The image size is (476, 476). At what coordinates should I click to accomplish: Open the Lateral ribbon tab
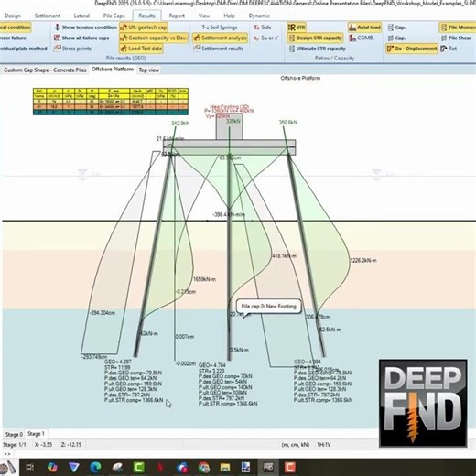(x=81, y=16)
